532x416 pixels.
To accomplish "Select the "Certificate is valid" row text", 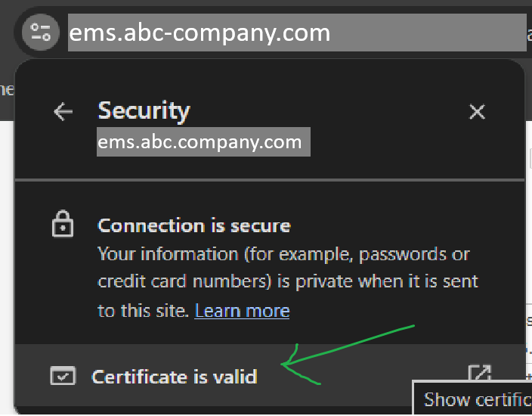I will (174, 376).
